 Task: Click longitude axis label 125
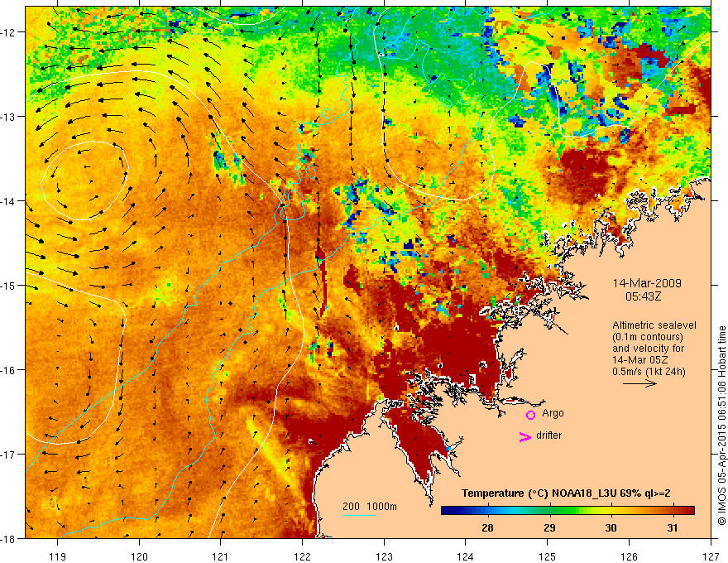pyautogui.click(x=548, y=556)
